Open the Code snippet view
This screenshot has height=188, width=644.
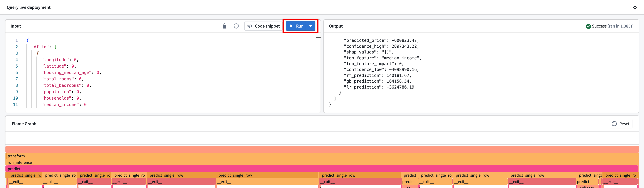point(263,26)
